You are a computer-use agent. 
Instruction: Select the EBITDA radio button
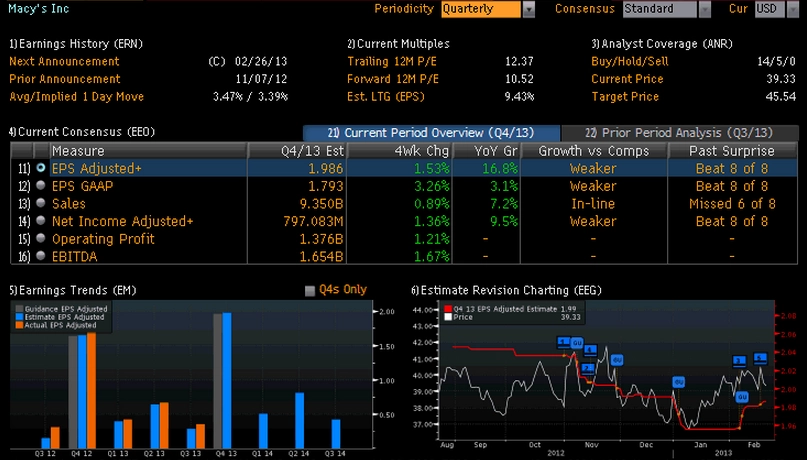pyautogui.click(x=41, y=255)
